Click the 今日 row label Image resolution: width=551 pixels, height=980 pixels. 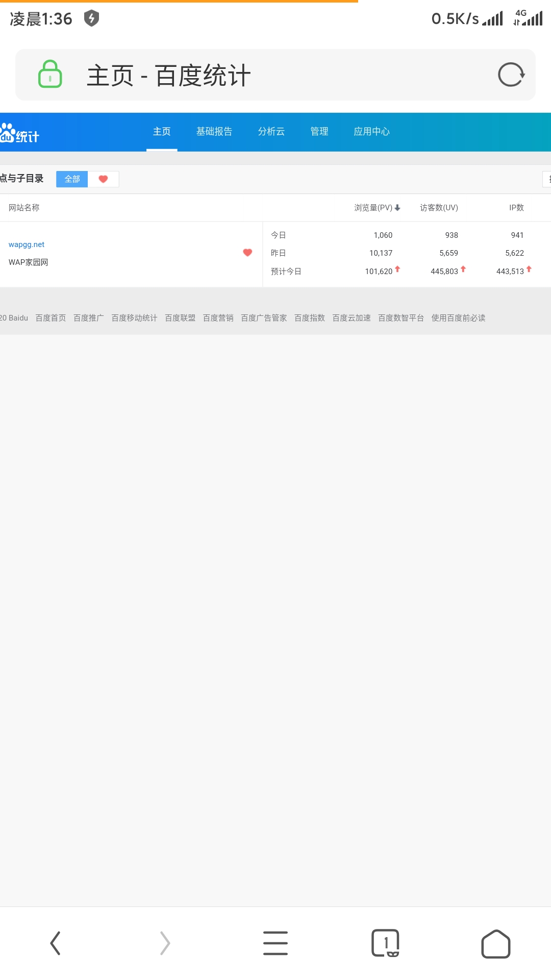[x=279, y=235]
